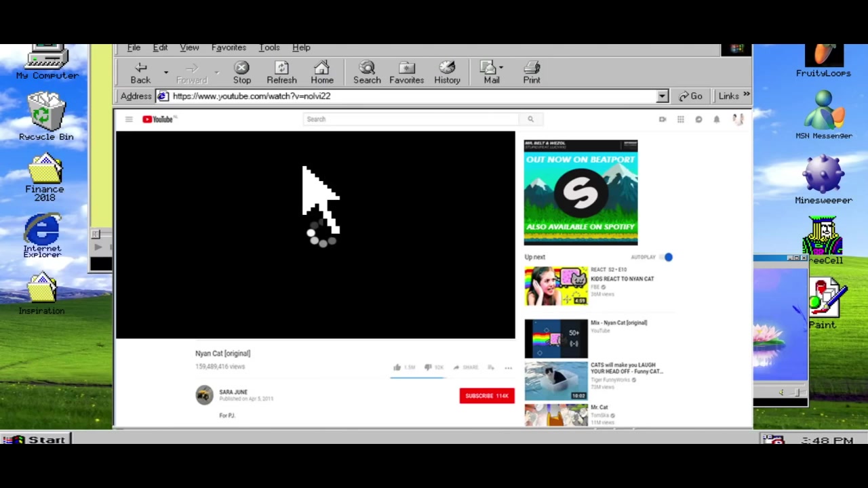Open CATS will make you LAUGH video title
This screenshot has height=488, width=868.
pyautogui.click(x=626, y=368)
